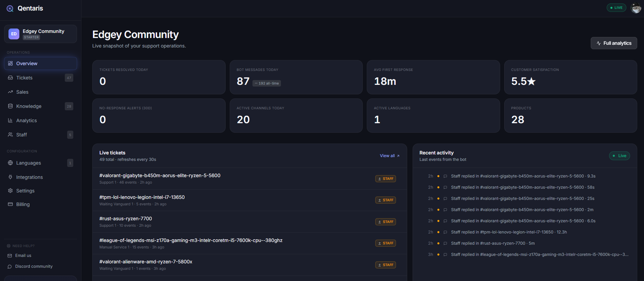The height and width of the screenshot is (281, 644).
Task: Click the "49 total · refreshes every 30s" text
Action: click(x=128, y=160)
